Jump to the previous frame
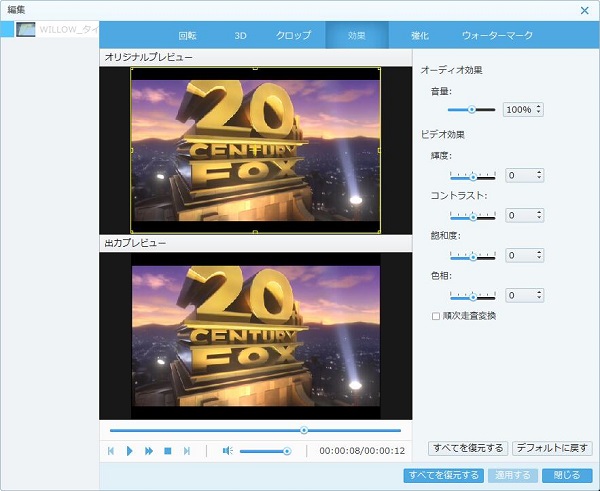The width and height of the screenshot is (600, 491). 111,451
